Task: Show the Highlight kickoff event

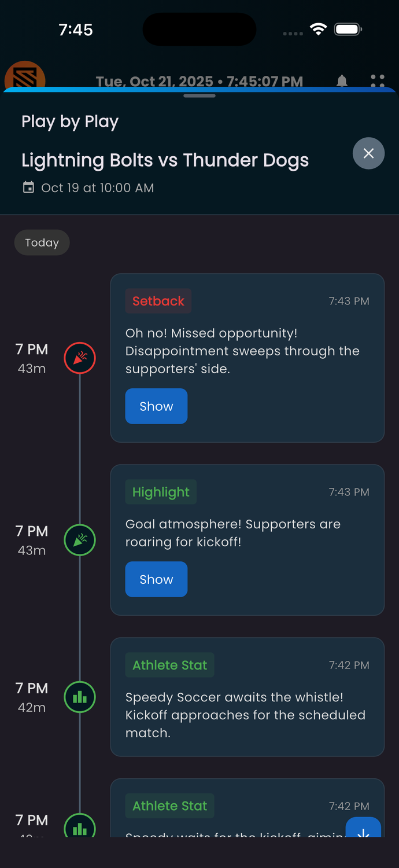Action: click(156, 579)
